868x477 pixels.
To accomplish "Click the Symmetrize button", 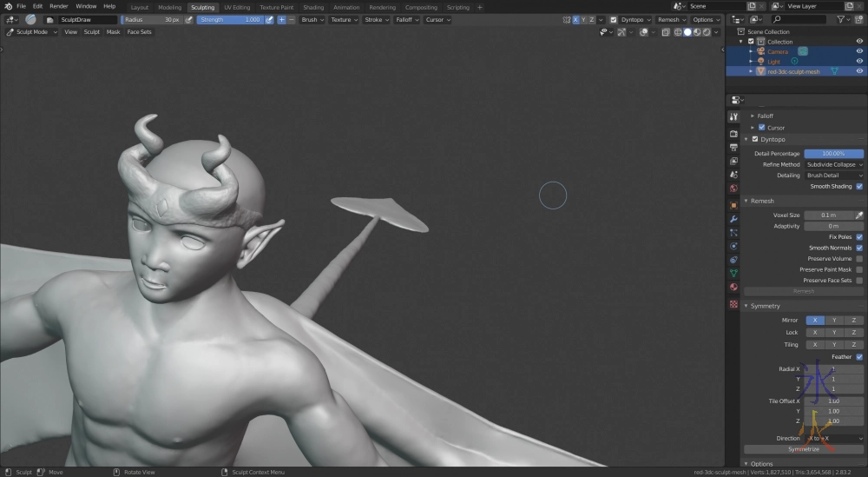I will [x=804, y=449].
